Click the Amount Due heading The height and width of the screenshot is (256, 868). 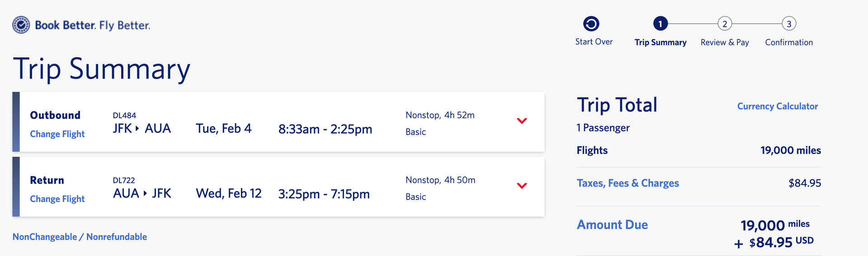pos(612,225)
